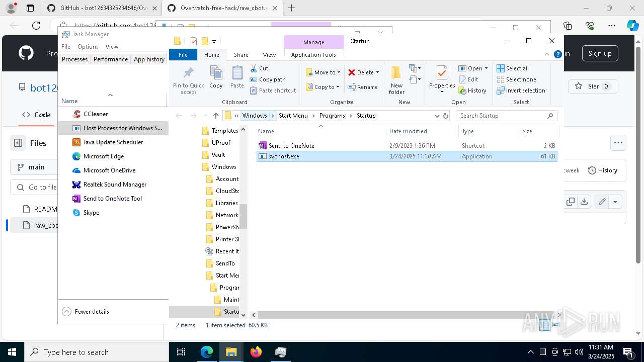The height and width of the screenshot is (362, 644).
Task: Download the raw file icon on GitHub
Action: [x=584, y=202]
